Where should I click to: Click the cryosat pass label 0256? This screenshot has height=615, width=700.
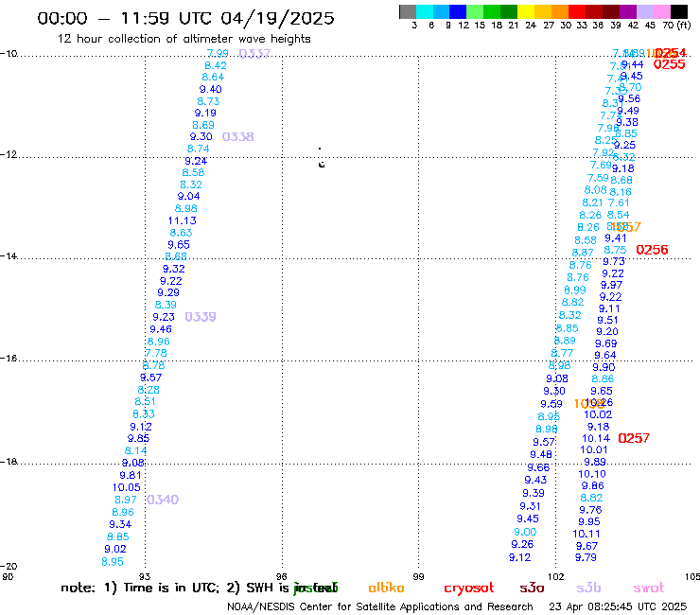(x=652, y=250)
